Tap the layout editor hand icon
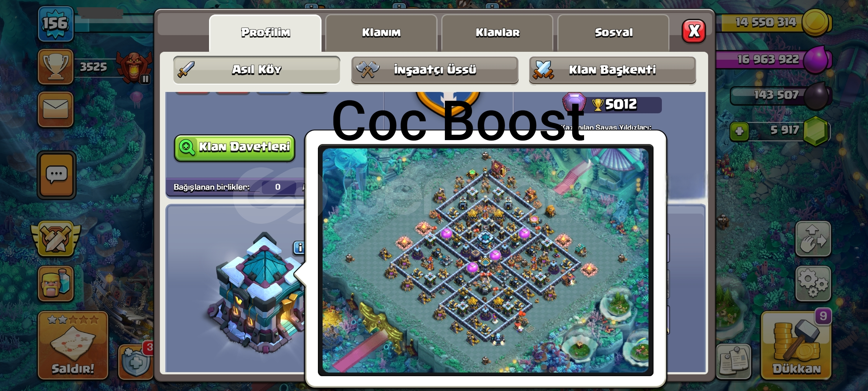Image resolution: width=868 pixels, height=391 pixels. 813,239
